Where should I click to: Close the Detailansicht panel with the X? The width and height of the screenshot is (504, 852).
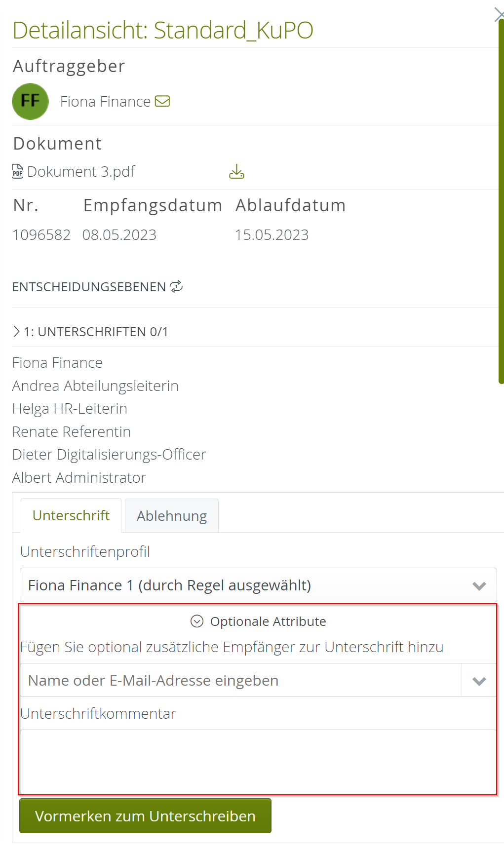(x=499, y=15)
